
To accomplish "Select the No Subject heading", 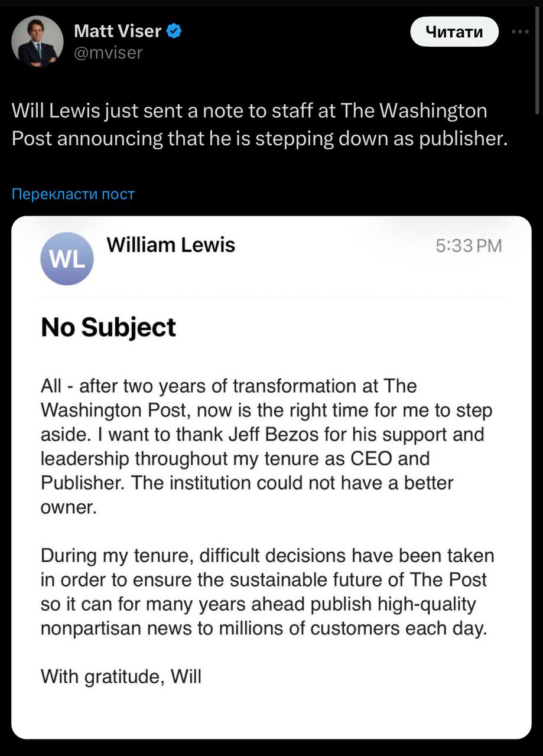I will [x=108, y=327].
